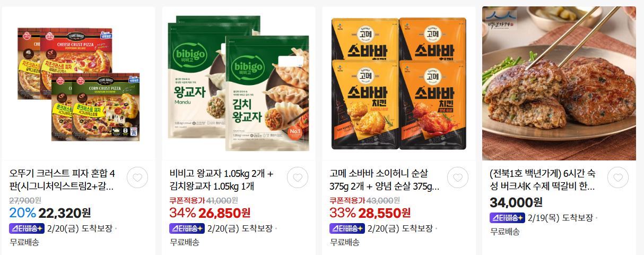Add Bibigo dumplings to wishlist with heart
This screenshot has height=255, width=644.
pos(298,178)
